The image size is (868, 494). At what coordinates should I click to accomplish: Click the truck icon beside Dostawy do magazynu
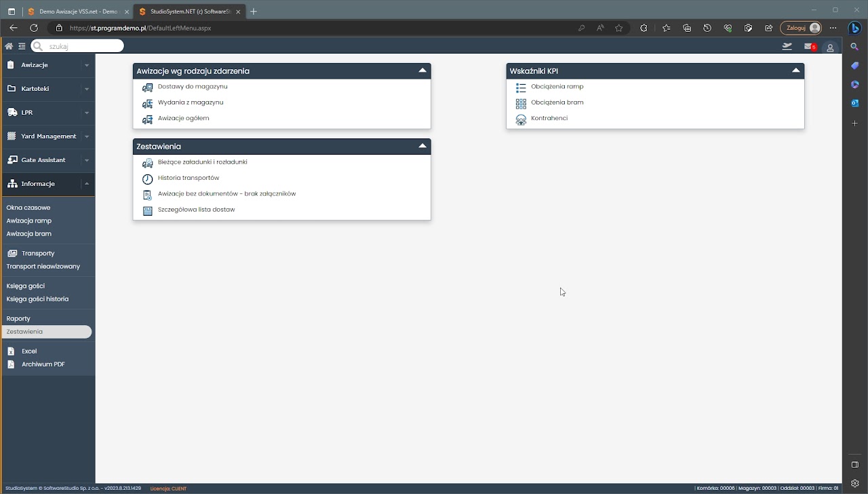[147, 88]
